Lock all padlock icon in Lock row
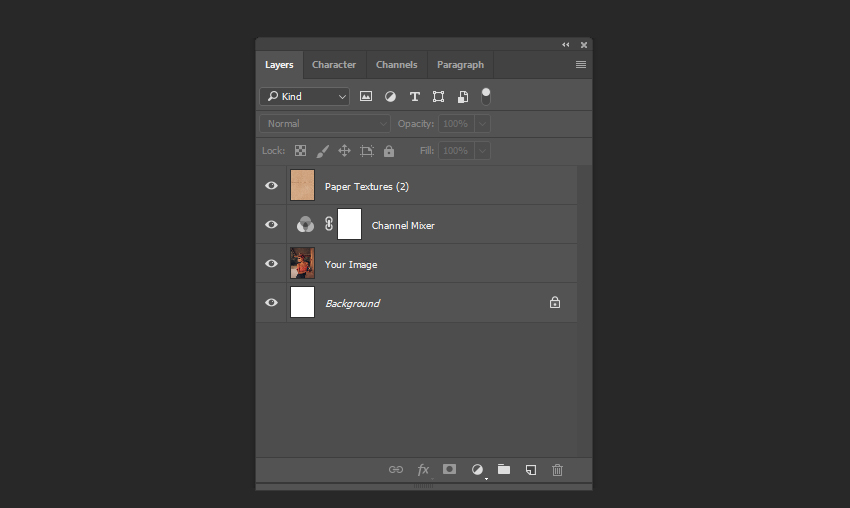850x508 pixels. (x=389, y=151)
